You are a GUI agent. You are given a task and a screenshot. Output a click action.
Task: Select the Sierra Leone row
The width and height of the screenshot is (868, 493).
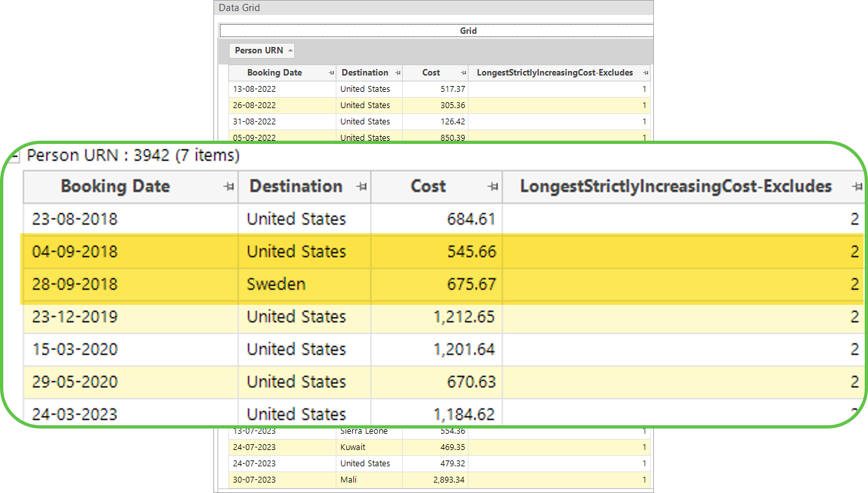point(439,431)
